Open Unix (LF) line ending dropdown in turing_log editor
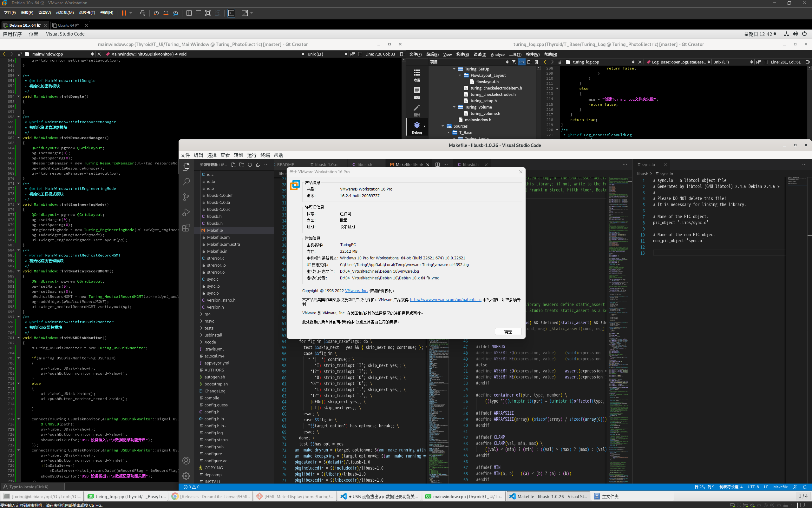The width and height of the screenshot is (812, 508). [x=732, y=62]
